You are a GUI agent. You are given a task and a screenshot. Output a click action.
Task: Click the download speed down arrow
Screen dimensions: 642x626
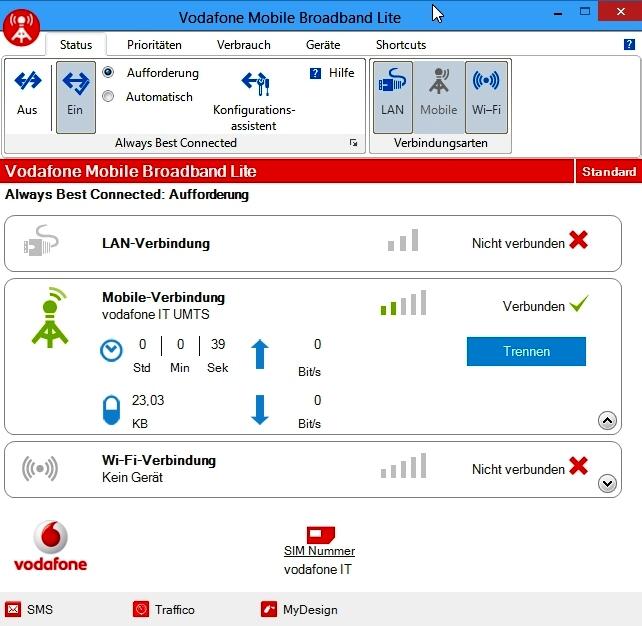(x=260, y=409)
